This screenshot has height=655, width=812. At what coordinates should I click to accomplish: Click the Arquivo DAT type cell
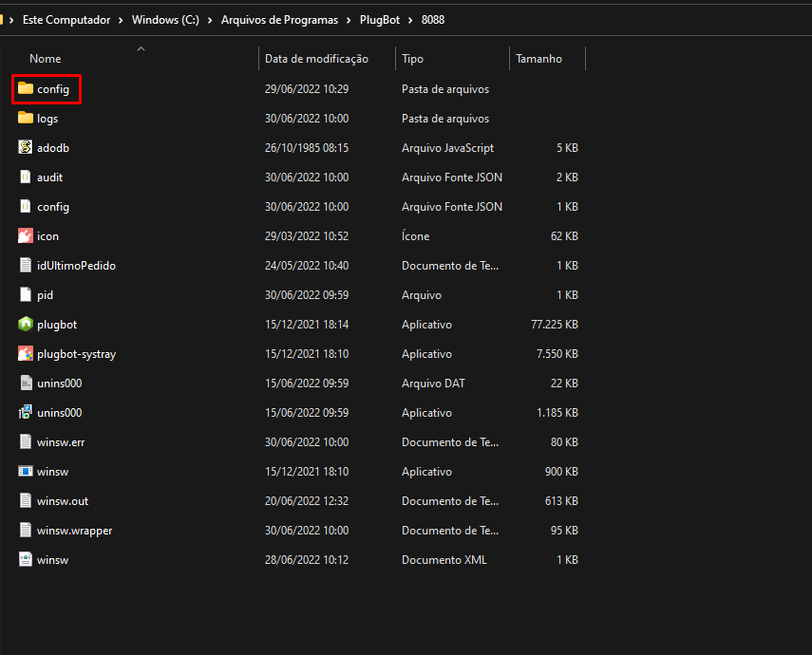(x=433, y=384)
